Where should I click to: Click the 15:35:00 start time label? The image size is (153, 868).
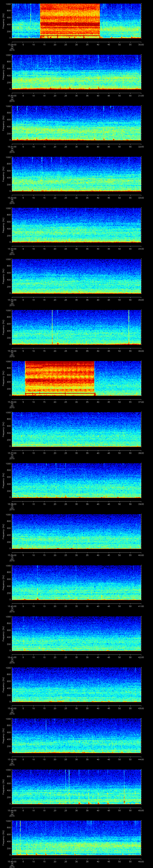coord(12,351)
